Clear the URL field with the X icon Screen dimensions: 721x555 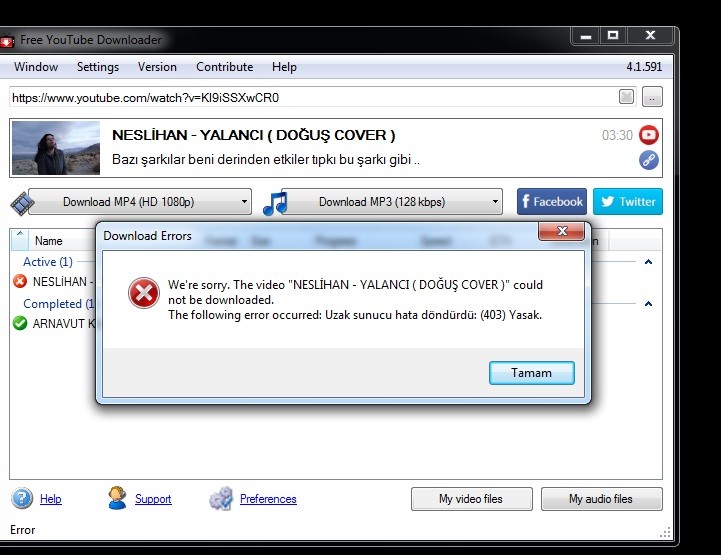[626, 97]
